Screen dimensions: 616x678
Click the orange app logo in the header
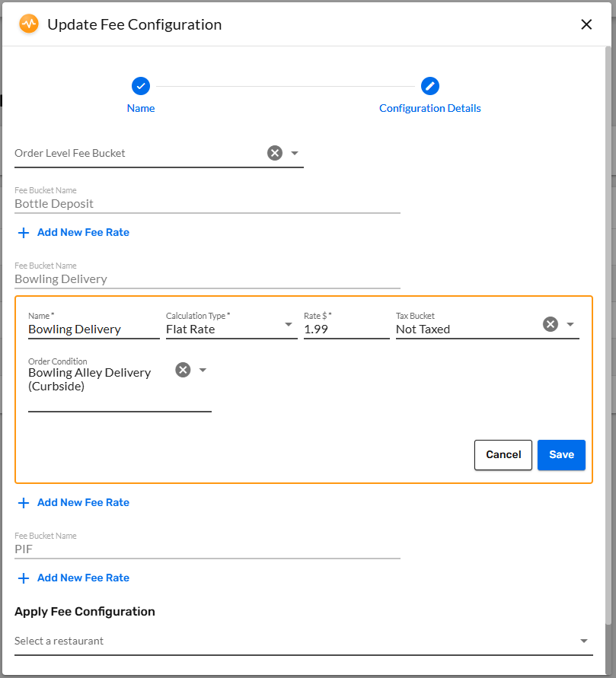[29, 24]
